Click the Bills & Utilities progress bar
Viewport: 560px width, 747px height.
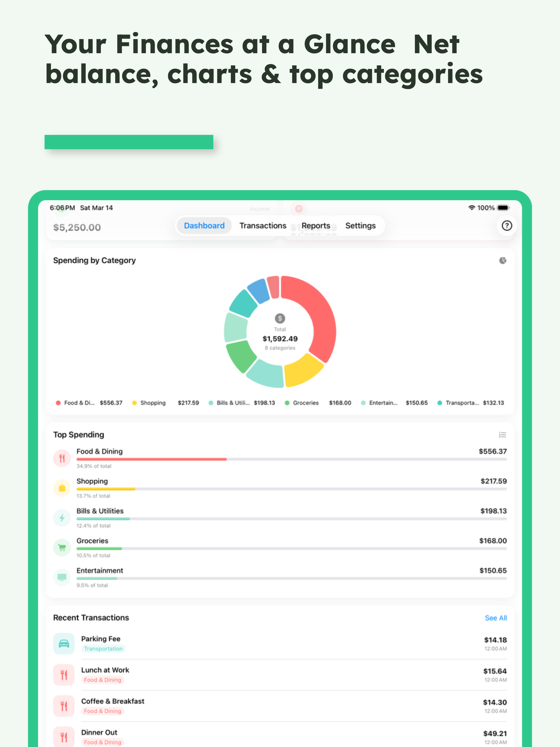(291, 519)
